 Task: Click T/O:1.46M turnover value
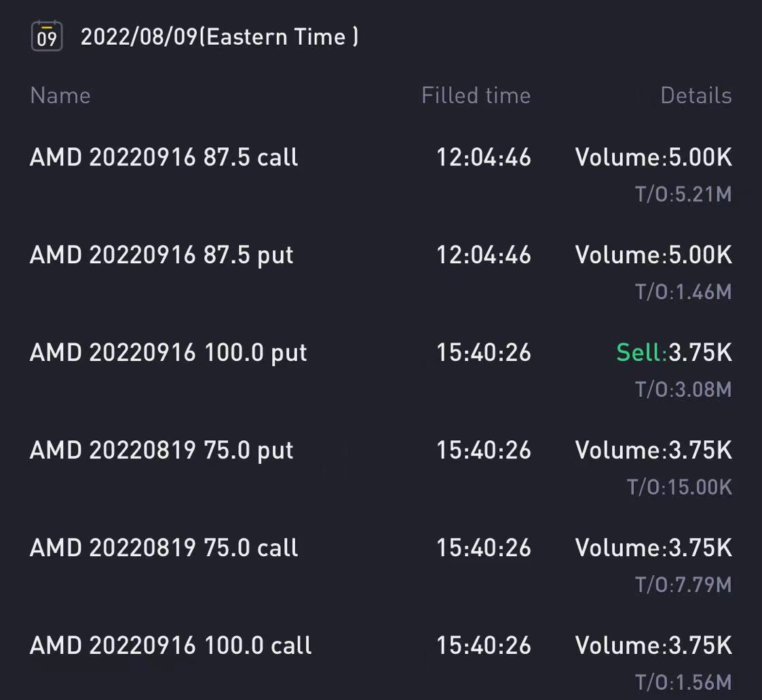(x=683, y=292)
